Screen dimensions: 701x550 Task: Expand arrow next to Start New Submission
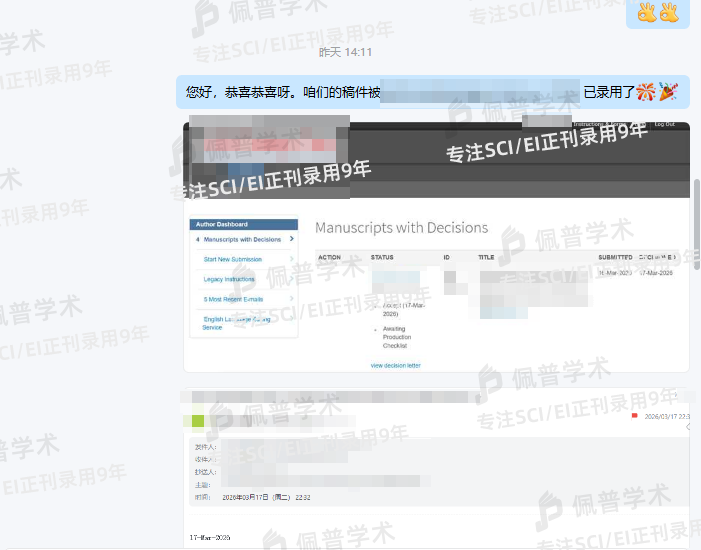point(292,259)
